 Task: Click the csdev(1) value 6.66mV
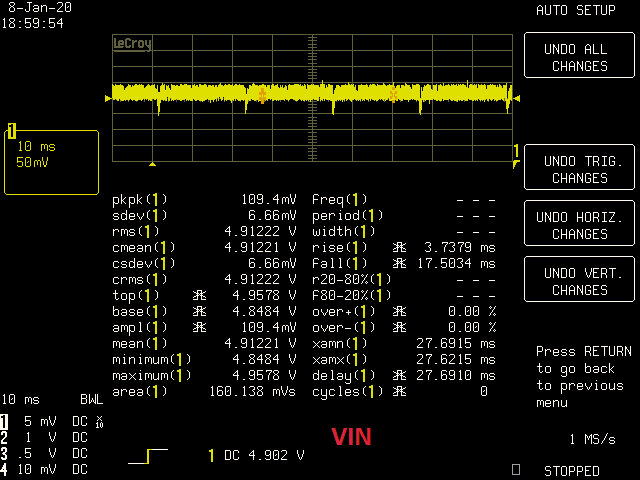click(272, 263)
